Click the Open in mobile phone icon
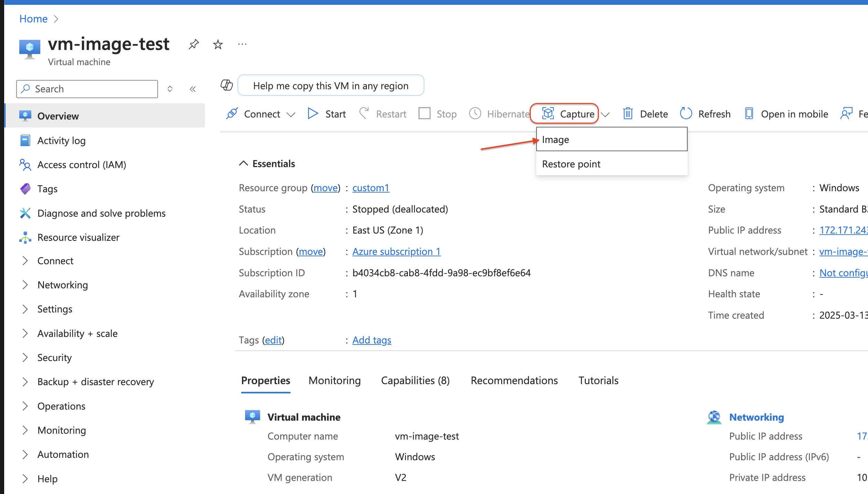Screen dimensions: 868x494 click(749, 113)
